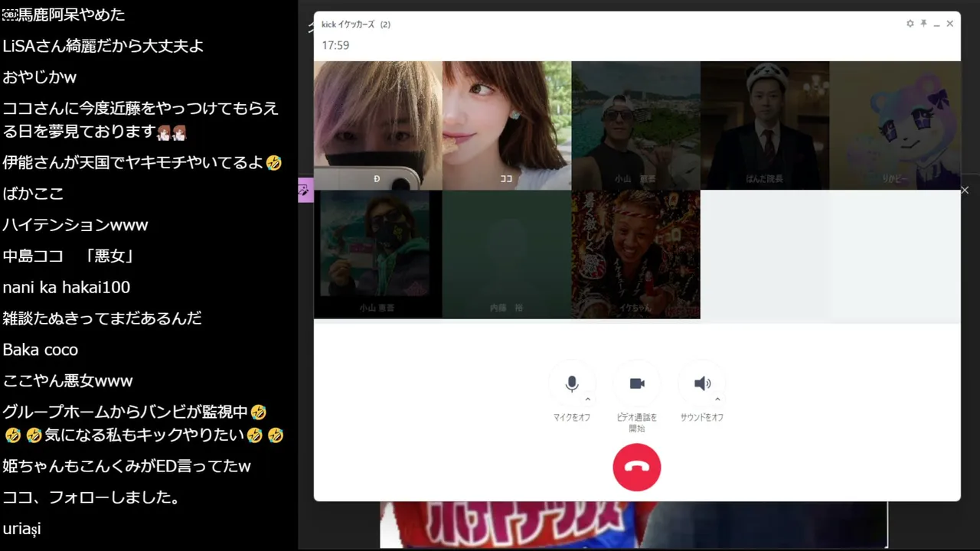Select the イケちゃん participant tile
Image resolution: width=980 pixels, height=551 pixels.
click(x=635, y=254)
